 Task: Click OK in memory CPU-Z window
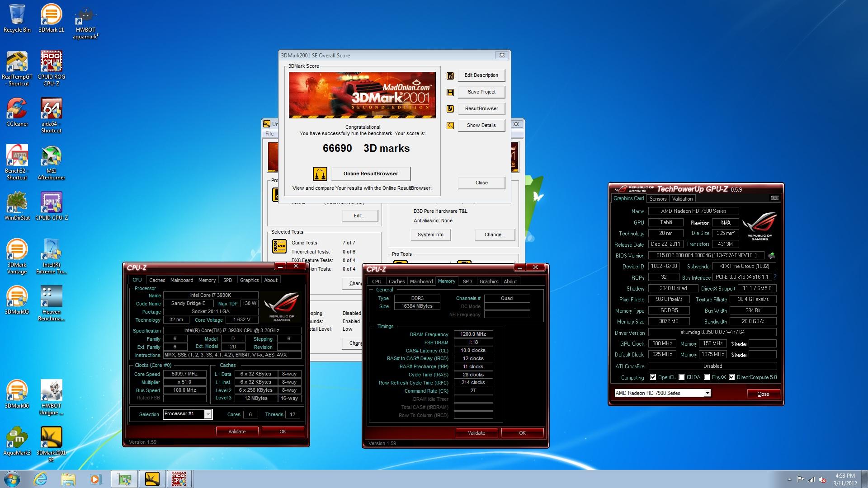pos(522,433)
